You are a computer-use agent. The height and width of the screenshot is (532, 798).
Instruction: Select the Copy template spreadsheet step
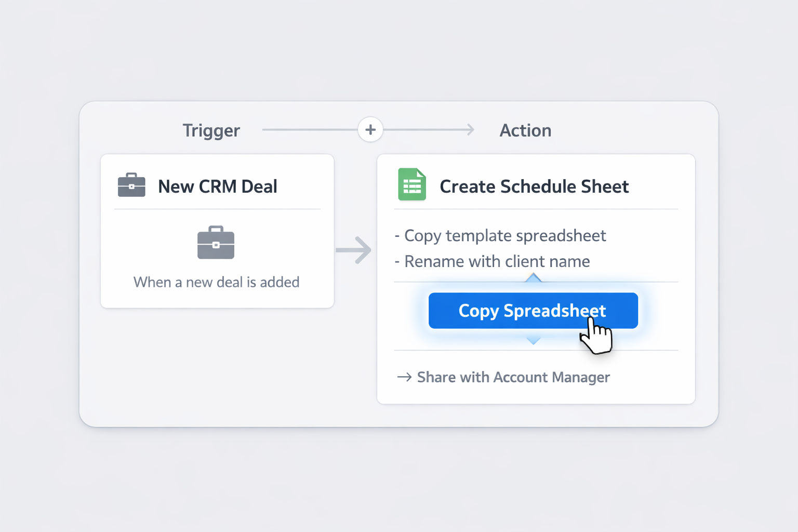[x=500, y=236]
